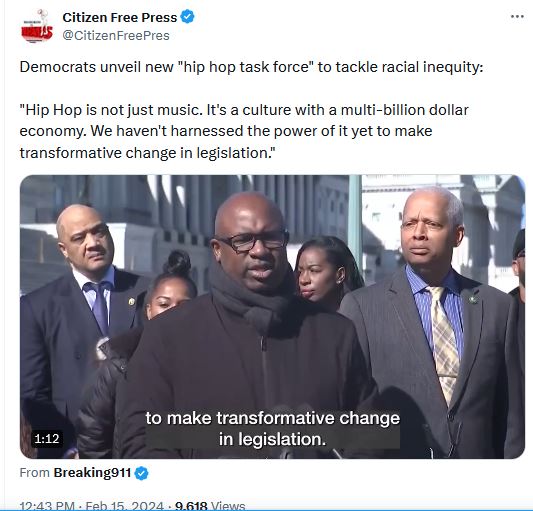The image size is (533, 511).
Task: Click the woman with hair bun in video
Action: [x=170, y=286]
